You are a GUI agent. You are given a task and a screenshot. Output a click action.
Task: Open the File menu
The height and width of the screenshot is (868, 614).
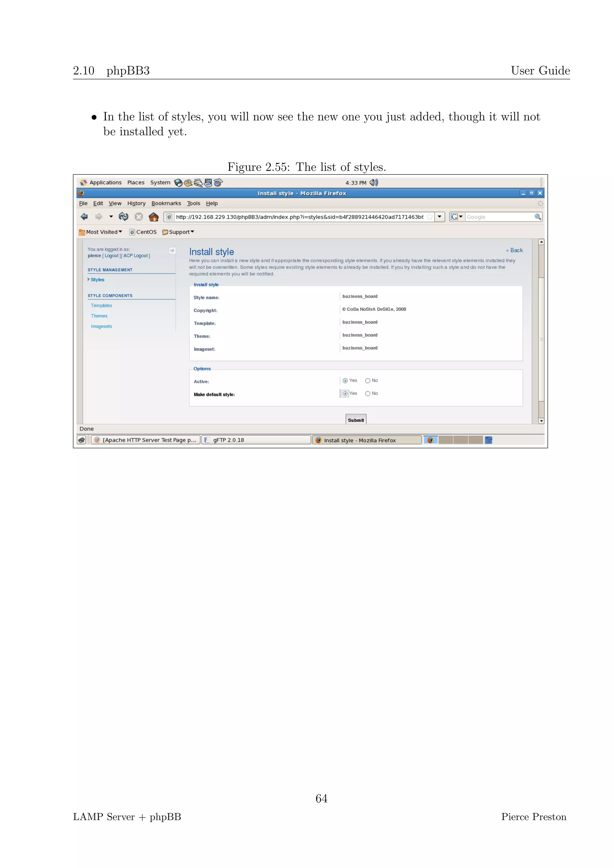click(83, 204)
